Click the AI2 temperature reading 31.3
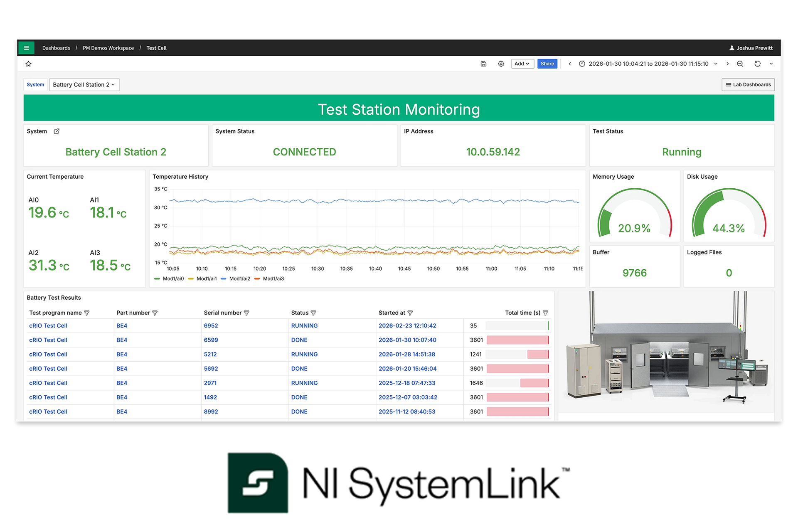The image size is (798, 532). [x=49, y=265]
